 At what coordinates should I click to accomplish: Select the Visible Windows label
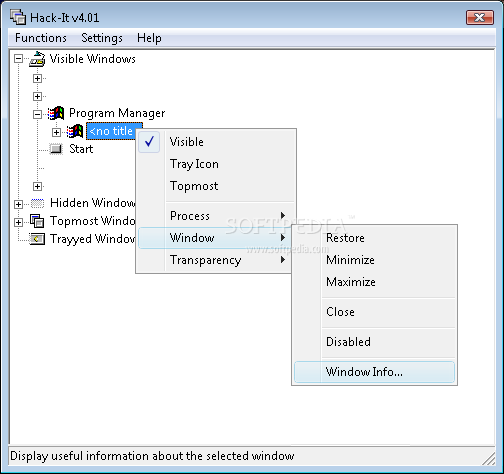point(92,59)
